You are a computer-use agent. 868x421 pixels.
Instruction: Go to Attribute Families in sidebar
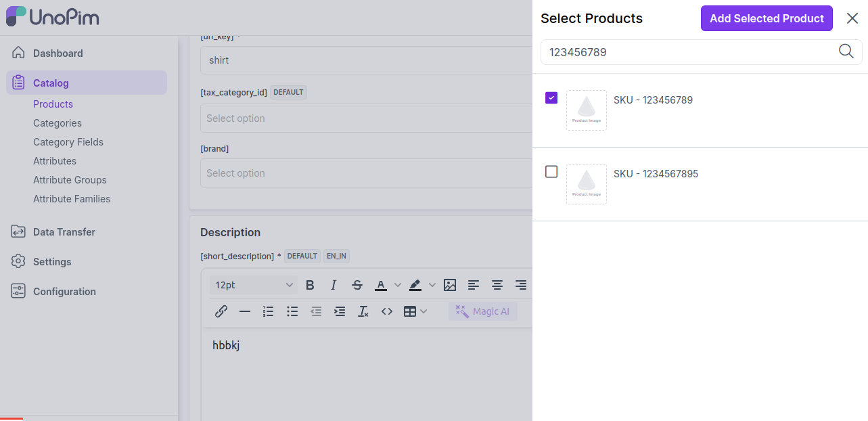coord(72,199)
